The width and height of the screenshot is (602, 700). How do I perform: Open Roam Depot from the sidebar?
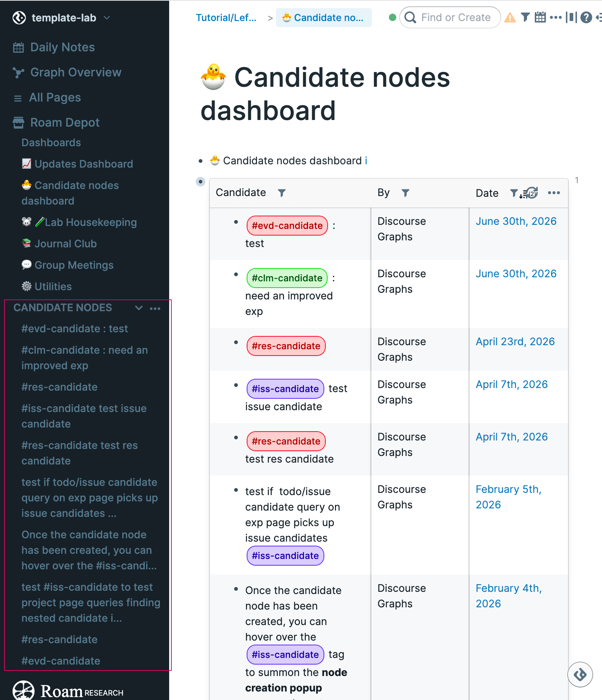tap(56, 123)
